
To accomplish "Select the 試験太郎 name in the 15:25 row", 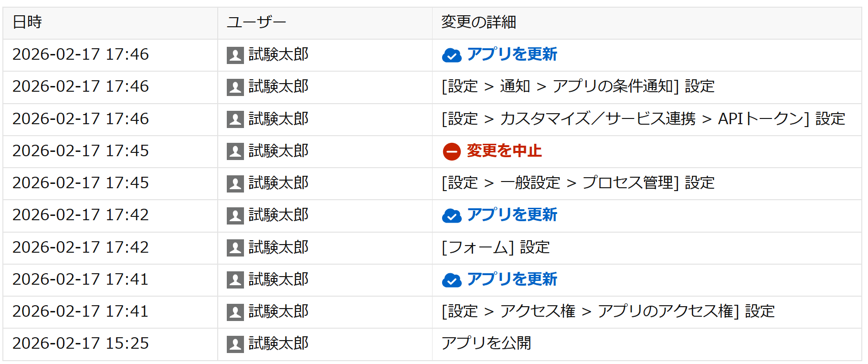I will tap(278, 343).
